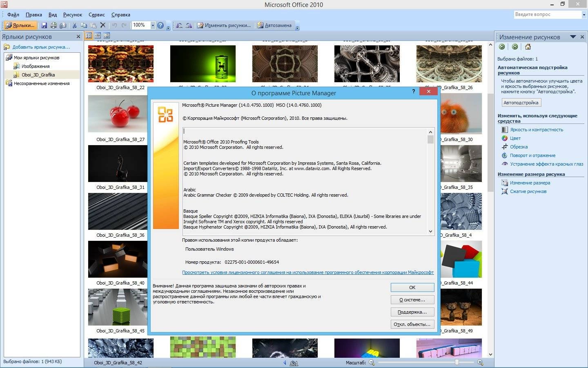Open the 100% zoom dropdown
The image size is (588, 368).
point(153,25)
